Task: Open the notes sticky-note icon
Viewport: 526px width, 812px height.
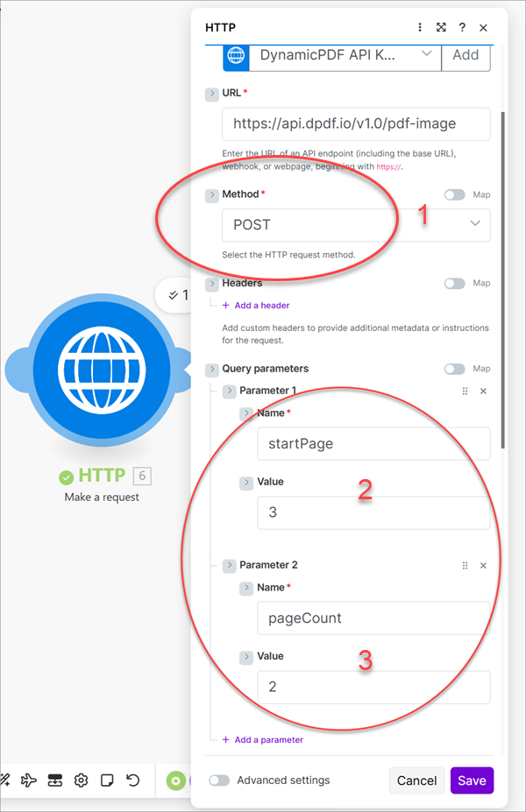Action: [107, 780]
